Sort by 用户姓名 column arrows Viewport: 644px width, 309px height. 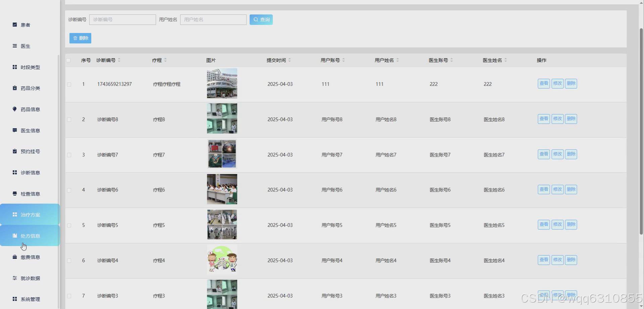397,60
